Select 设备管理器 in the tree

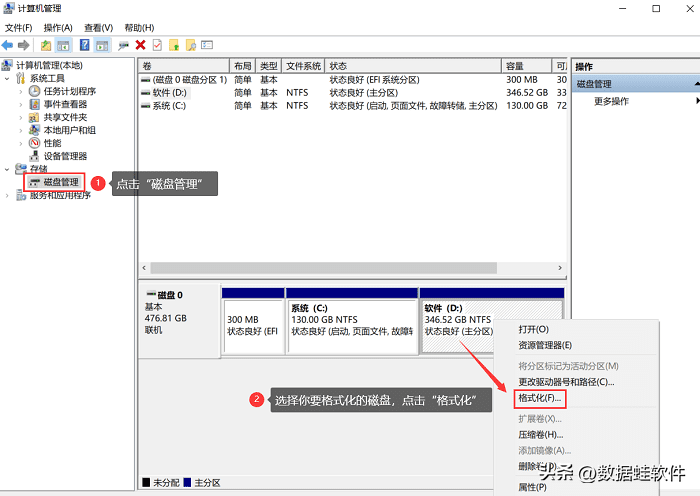[x=65, y=156]
